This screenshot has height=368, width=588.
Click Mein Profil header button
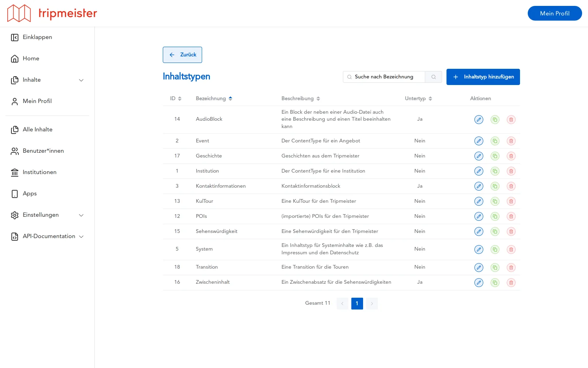pos(555,13)
